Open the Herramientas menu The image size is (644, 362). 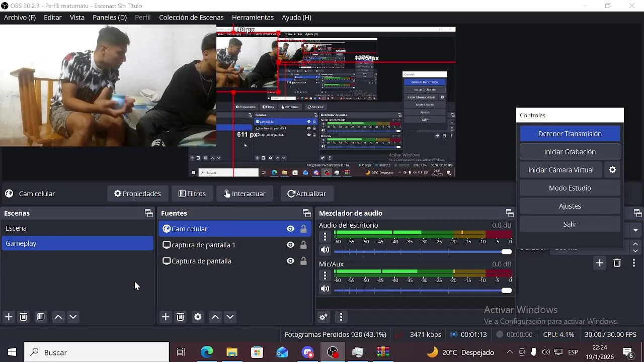253,18
